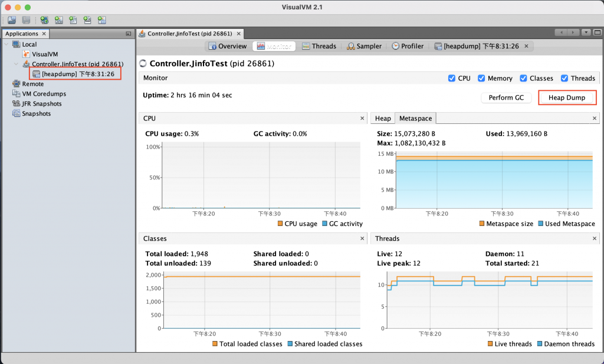Image resolution: width=604 pixels, height=364 pixels.
Task: Uncheck the Threads graph checkbox
Action: (564, 78)
